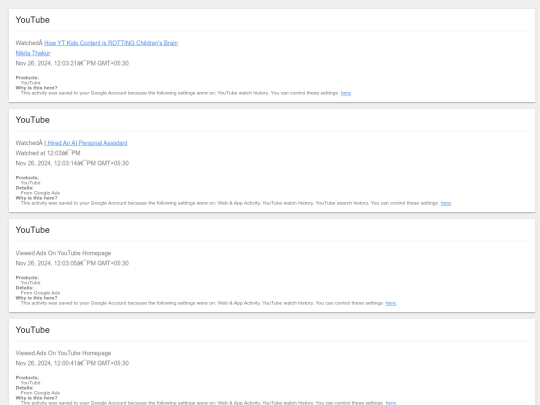Screen dimensions: 540x405
Task: Click 'Details:' label in the AI Personal Assistant card
Action: click(x=24, y=188)
